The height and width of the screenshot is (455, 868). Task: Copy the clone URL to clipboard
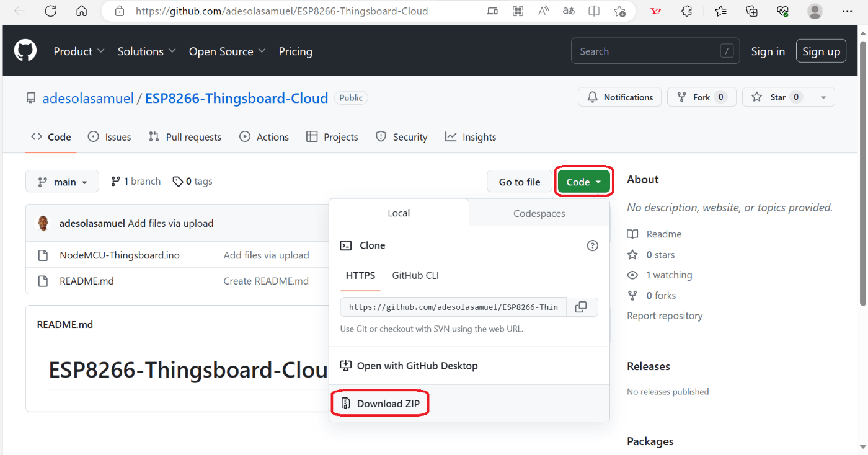[x=581, y=307]
